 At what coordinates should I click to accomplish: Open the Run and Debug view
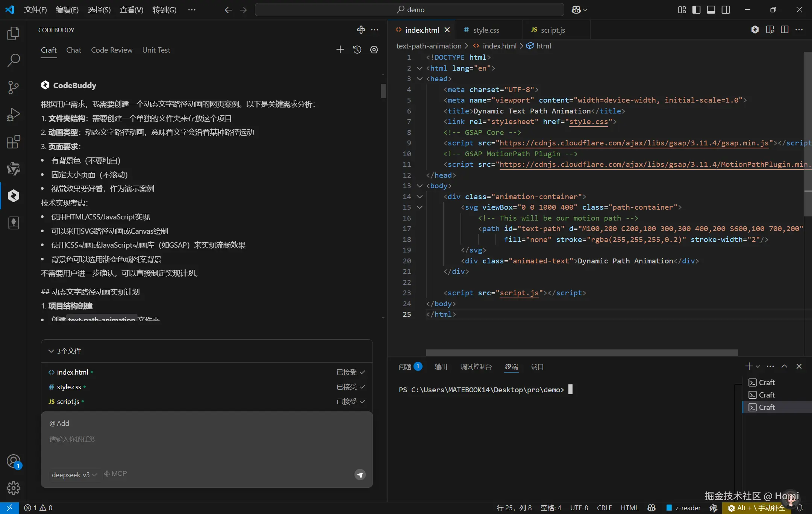point(14,115)
